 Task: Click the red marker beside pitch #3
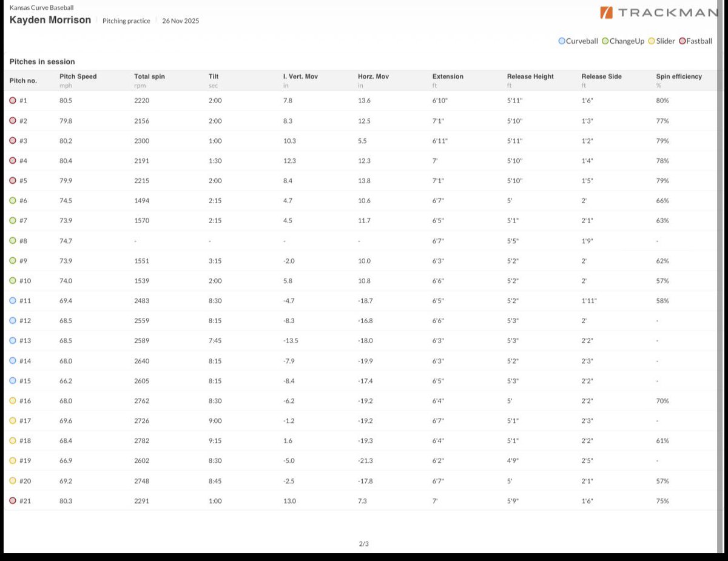tap(13, 141)
